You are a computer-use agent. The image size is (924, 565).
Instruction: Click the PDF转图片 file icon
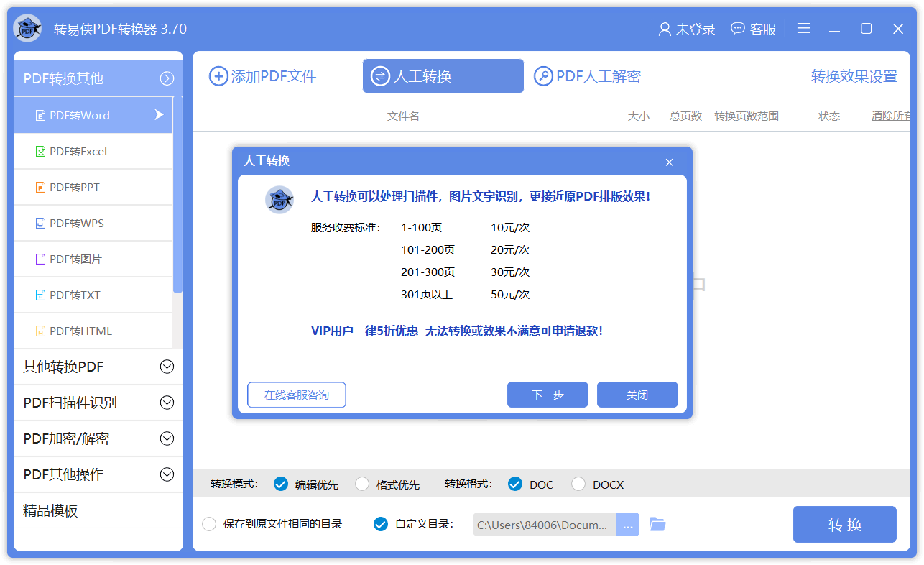click(41, 259)
